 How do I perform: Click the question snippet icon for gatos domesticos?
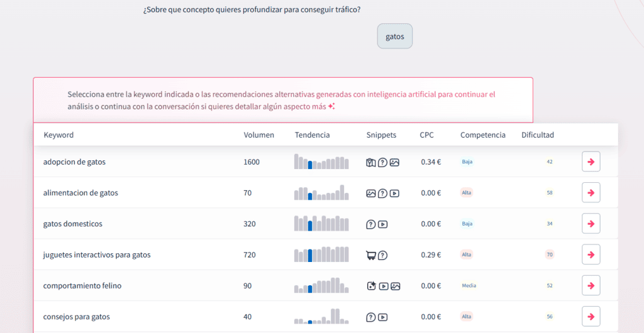pos(371,224)
